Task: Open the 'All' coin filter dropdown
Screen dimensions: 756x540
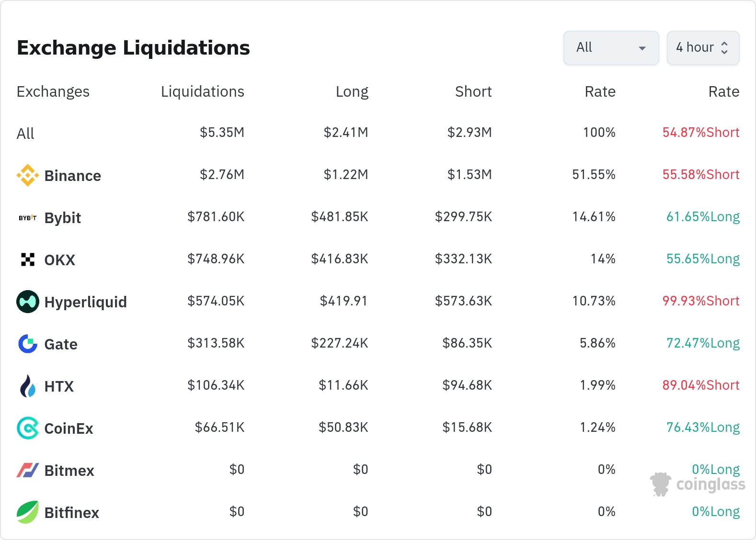Action: (x=611, y=48)
